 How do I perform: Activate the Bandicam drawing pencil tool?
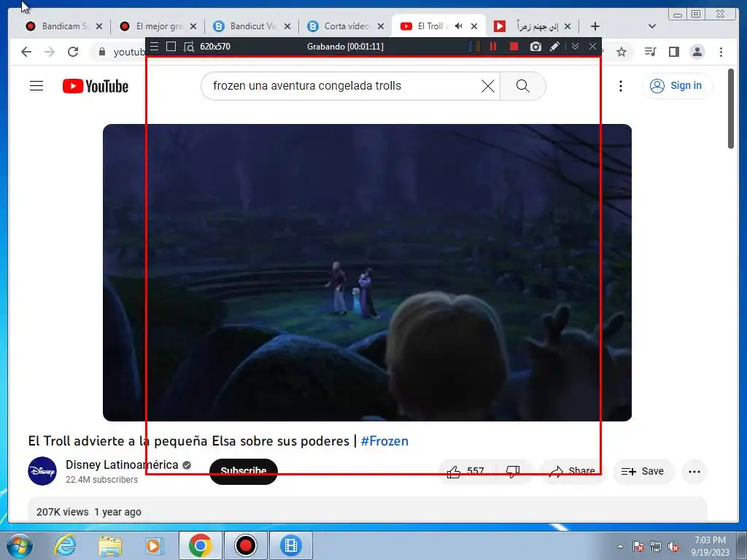click(554, 46)
